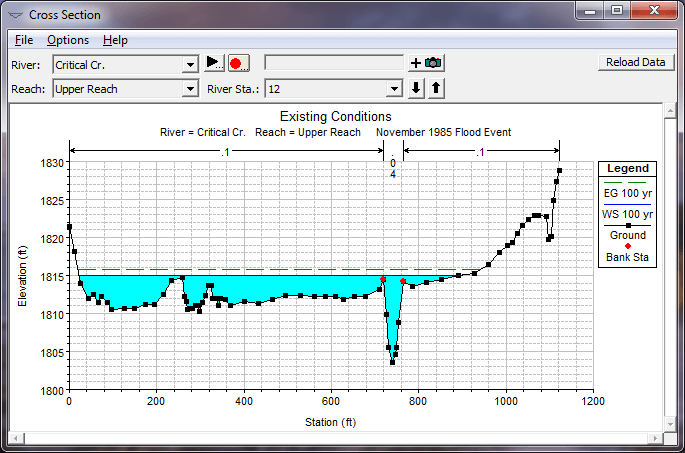Open the Options menu
The width and height of the screenshot is (685, 453).
click(68, 40)
